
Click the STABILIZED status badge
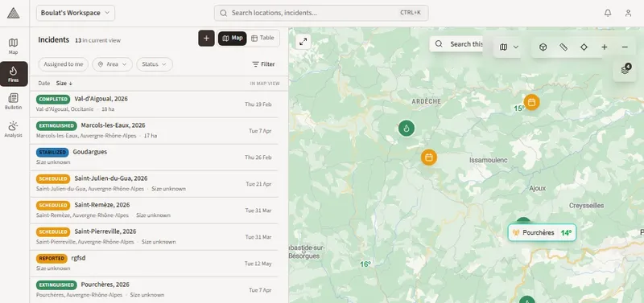click(x=52, y=152)
